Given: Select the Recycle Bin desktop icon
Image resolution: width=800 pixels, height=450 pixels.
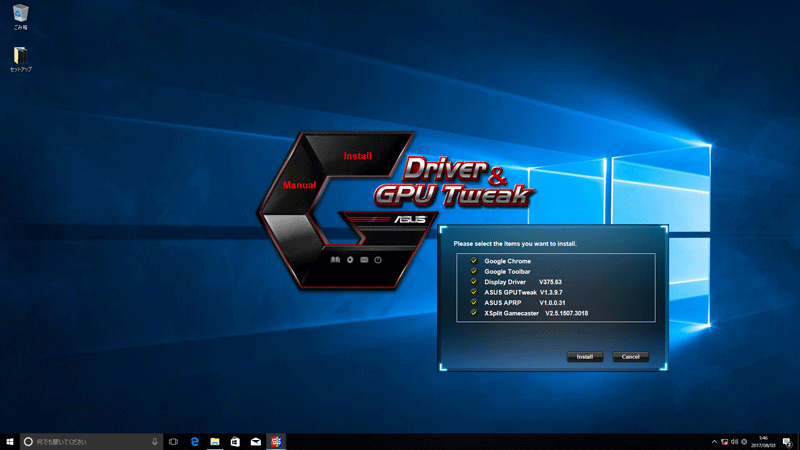Looking at the screenshot, I should click(x=20, y=17).
